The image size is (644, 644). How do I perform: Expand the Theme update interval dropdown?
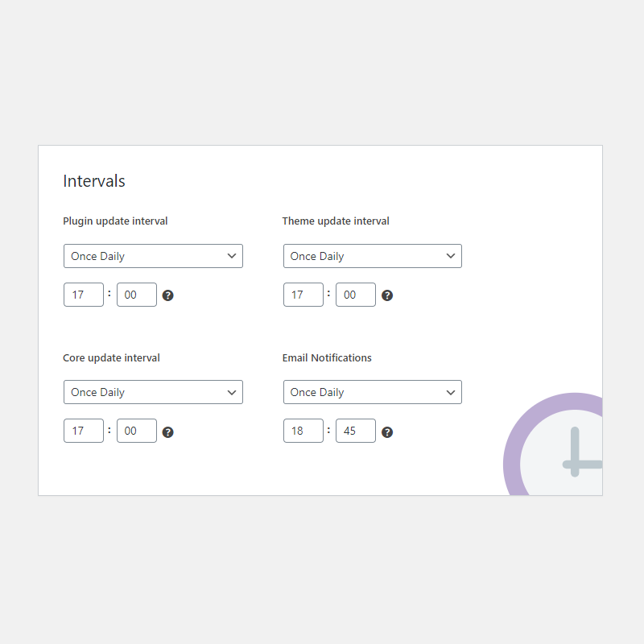pos(373,256)
